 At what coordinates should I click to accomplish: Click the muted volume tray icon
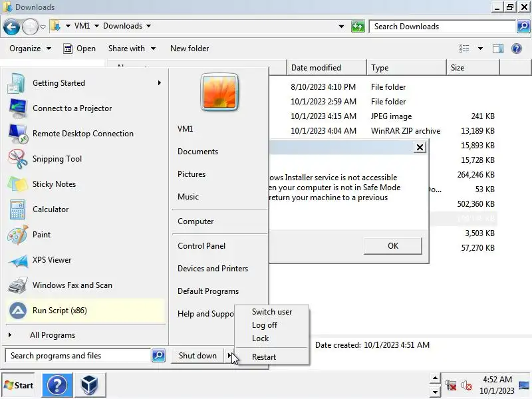pos(467,386)
